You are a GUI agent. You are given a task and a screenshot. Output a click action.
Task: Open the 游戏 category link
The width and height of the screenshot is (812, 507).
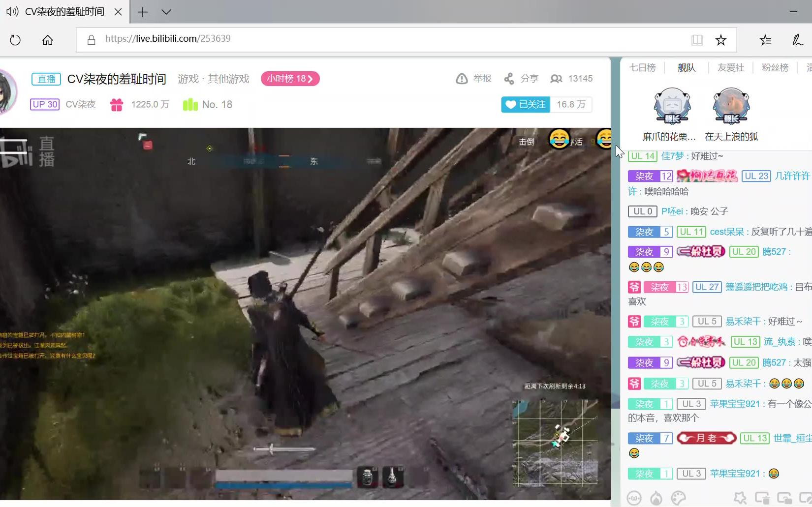pos(188,79)
